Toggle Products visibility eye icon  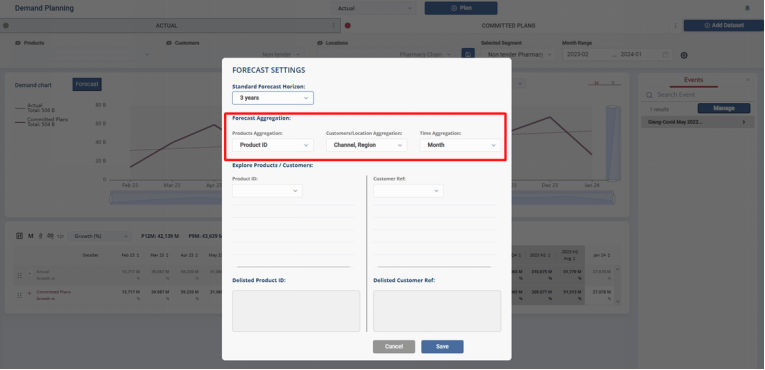[x=18, y=43]
